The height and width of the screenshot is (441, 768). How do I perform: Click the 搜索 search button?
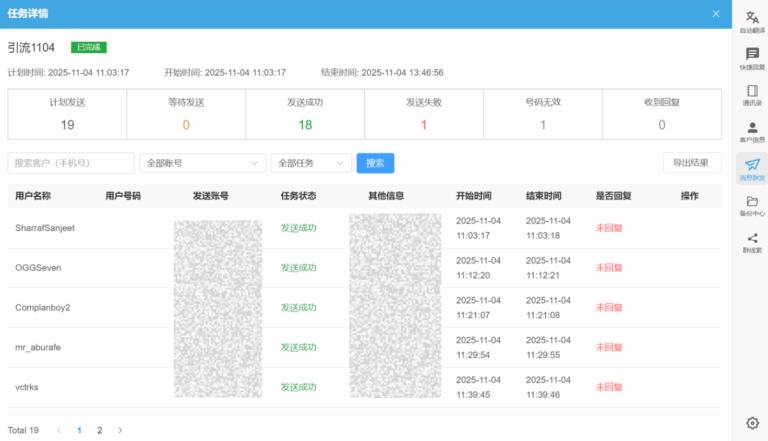(x=375, y=163)
